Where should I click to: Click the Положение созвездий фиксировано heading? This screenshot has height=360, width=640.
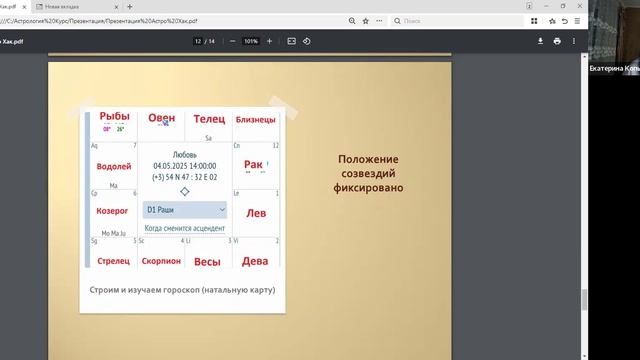click(368, 173)
